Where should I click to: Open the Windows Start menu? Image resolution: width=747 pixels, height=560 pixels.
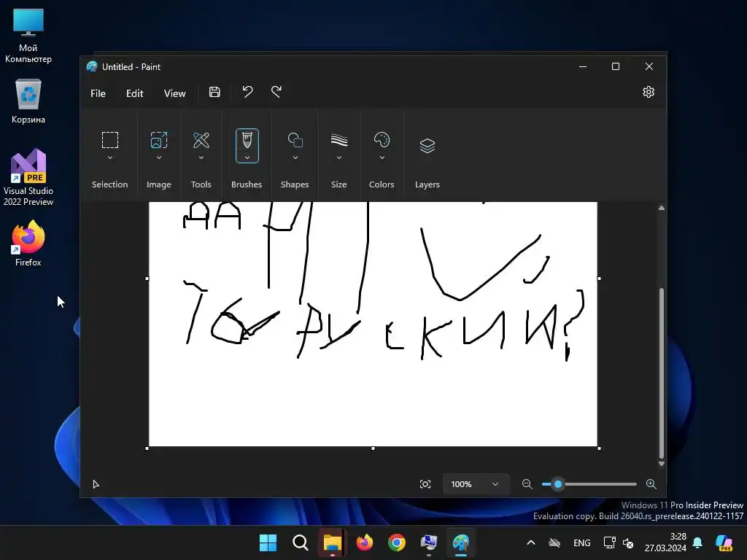[x=268, y=542]
